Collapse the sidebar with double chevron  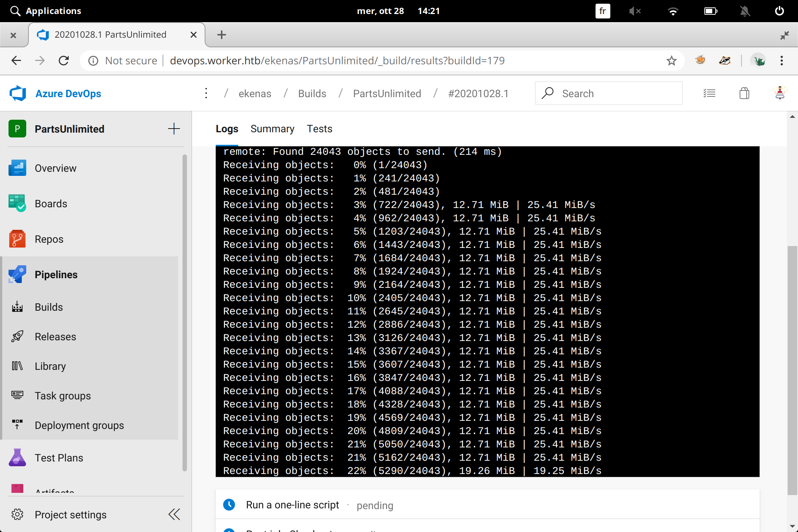tap(174, 514)
